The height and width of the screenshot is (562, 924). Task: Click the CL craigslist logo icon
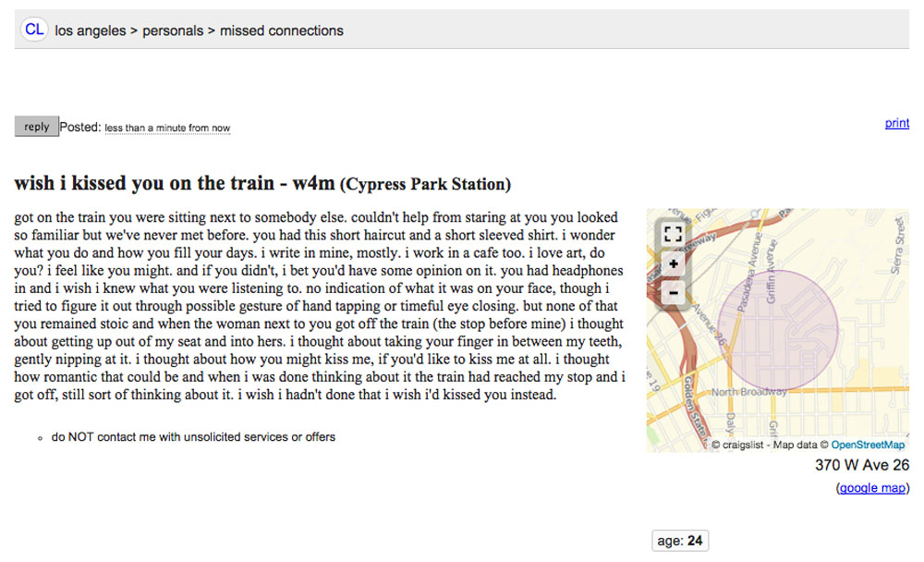34,30
